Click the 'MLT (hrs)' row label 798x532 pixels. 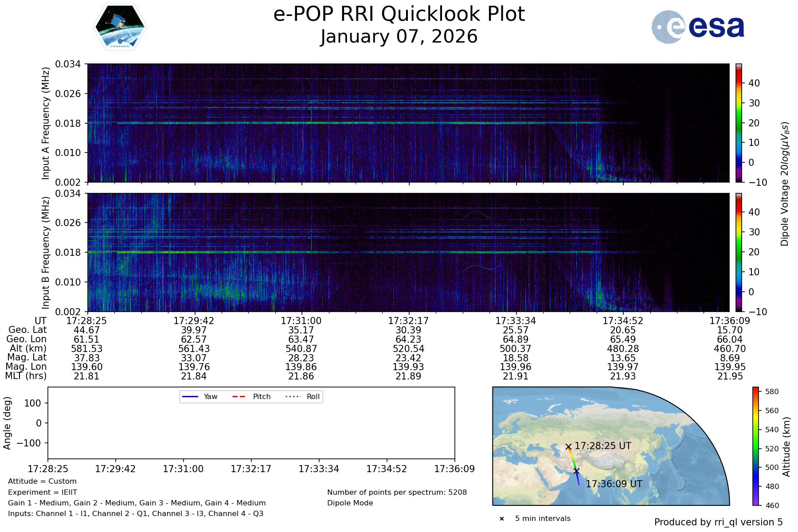point(26,376)
